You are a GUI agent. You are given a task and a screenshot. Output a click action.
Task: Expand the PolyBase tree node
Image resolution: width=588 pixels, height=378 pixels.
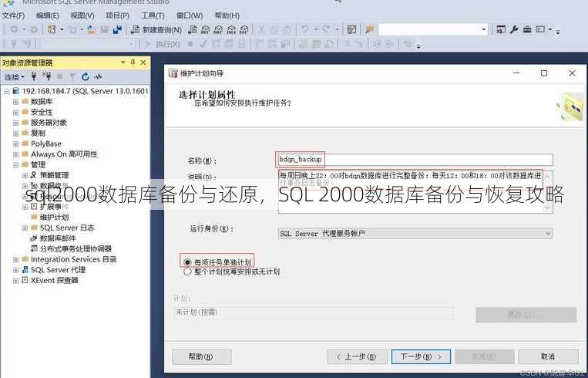tap(15, 143)
